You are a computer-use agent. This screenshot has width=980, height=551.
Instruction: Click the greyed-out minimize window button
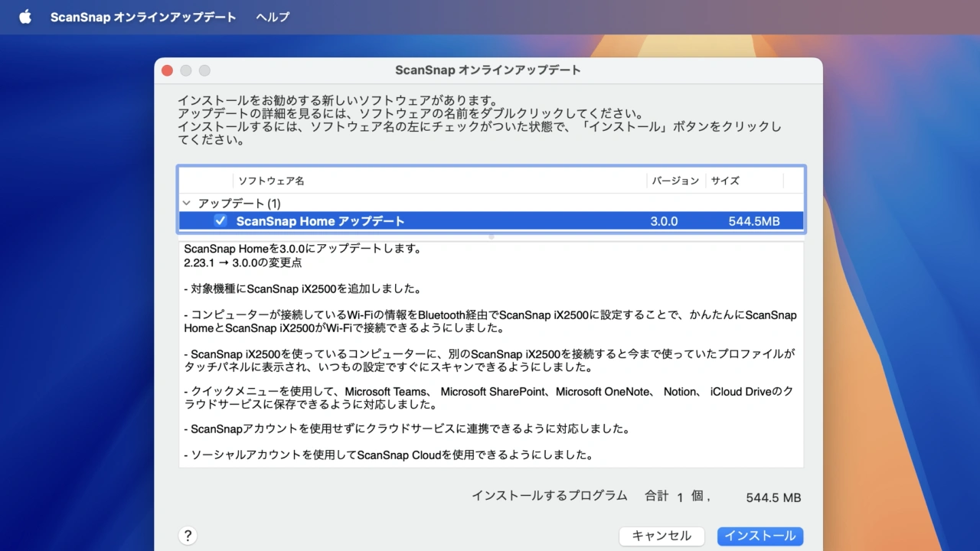[x=185, y=70]
